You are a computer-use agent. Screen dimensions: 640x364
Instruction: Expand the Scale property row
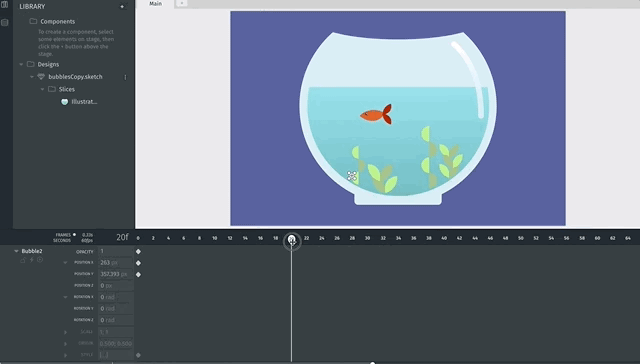[x=65, y=332]
